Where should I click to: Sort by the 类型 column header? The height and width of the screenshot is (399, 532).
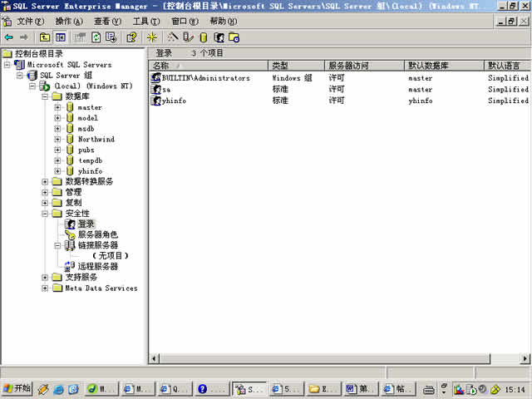click(x=296, y=66)
